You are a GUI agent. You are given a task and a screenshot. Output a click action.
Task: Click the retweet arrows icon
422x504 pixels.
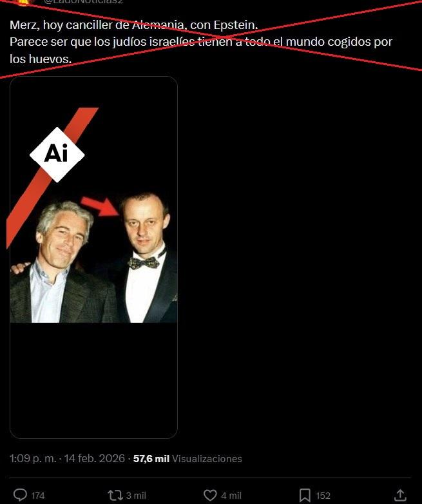coord(115,496)
